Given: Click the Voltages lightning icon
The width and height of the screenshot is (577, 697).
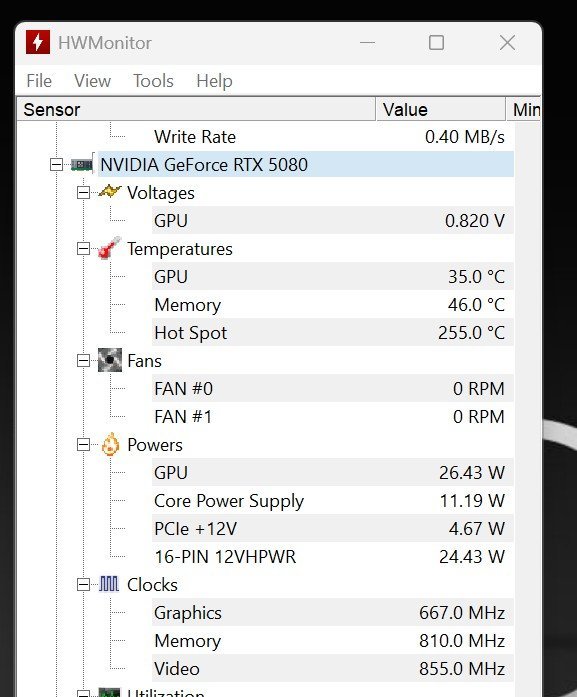Looking at the screenshot, I should (109, 192).
